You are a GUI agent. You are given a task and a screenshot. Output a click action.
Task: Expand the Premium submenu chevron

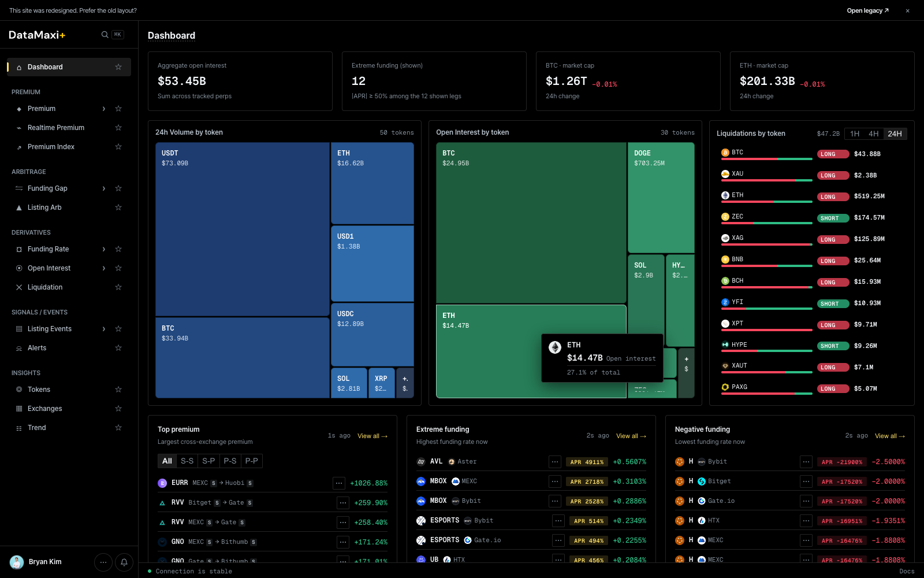104,109
